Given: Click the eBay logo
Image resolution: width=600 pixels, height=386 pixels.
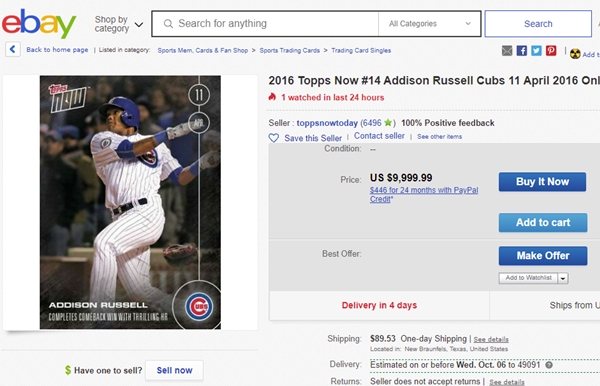Looking at the screenshot, I should pos(39,24).
